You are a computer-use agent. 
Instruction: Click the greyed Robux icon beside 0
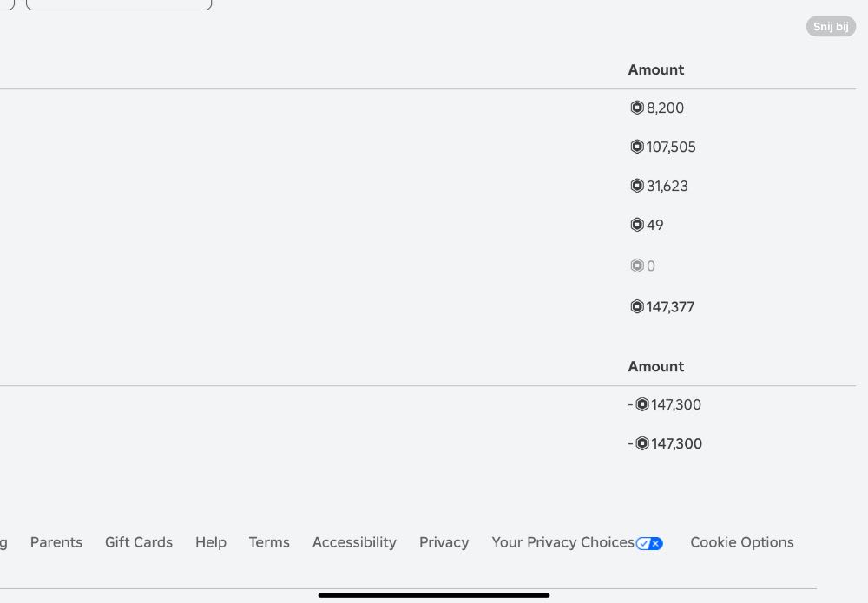coord(636,265)
